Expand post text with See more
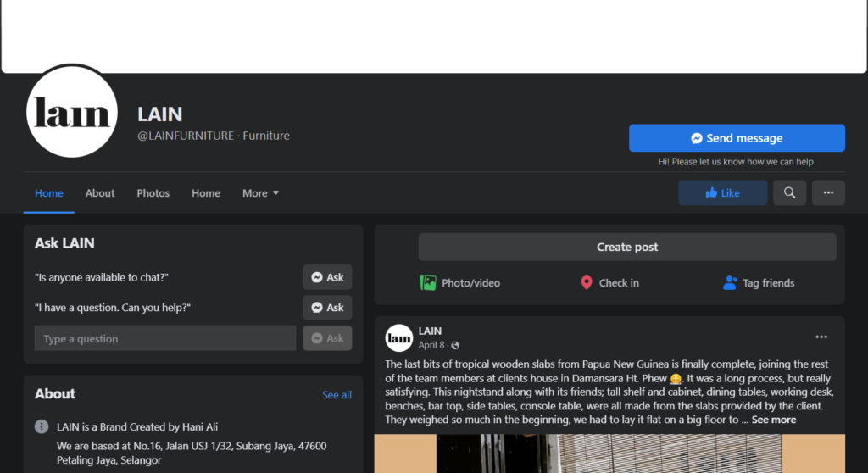The image size is (868, 473). click(773, 420)
